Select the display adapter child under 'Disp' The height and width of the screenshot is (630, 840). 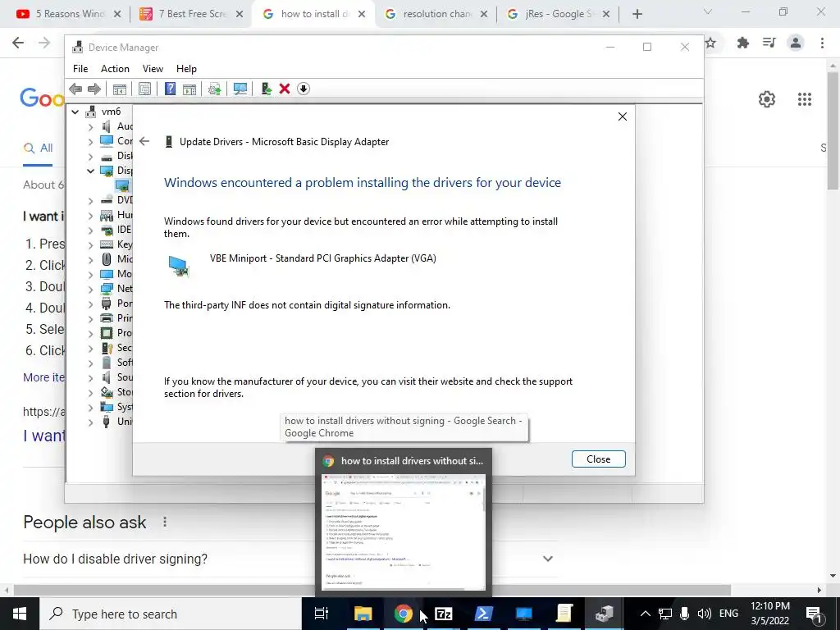tap(122, 186)
